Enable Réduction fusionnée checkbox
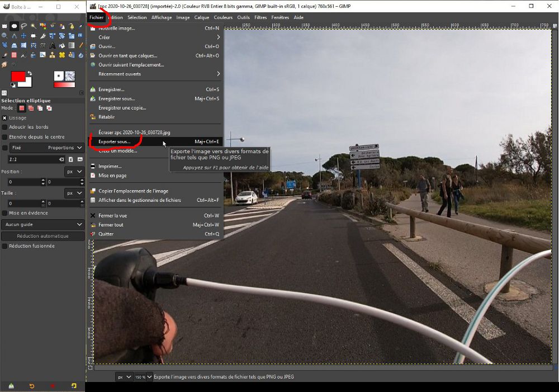The width and height of the screenshot is (559, 392). point(4,246)
